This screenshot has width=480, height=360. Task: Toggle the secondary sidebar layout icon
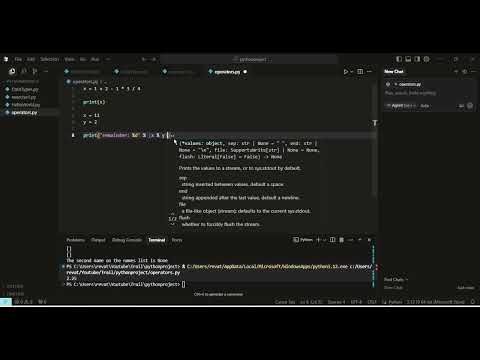click(417, 59)
